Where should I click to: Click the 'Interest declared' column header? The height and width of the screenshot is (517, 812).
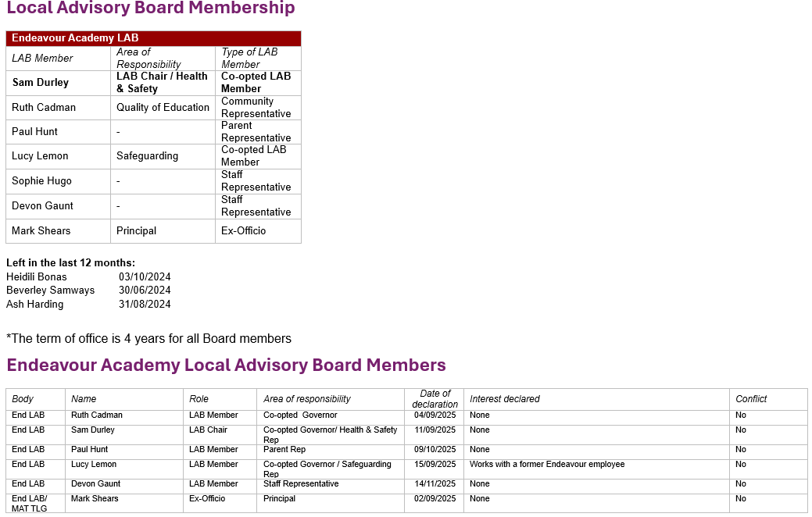pyautogui.click(x=504, y=399)
